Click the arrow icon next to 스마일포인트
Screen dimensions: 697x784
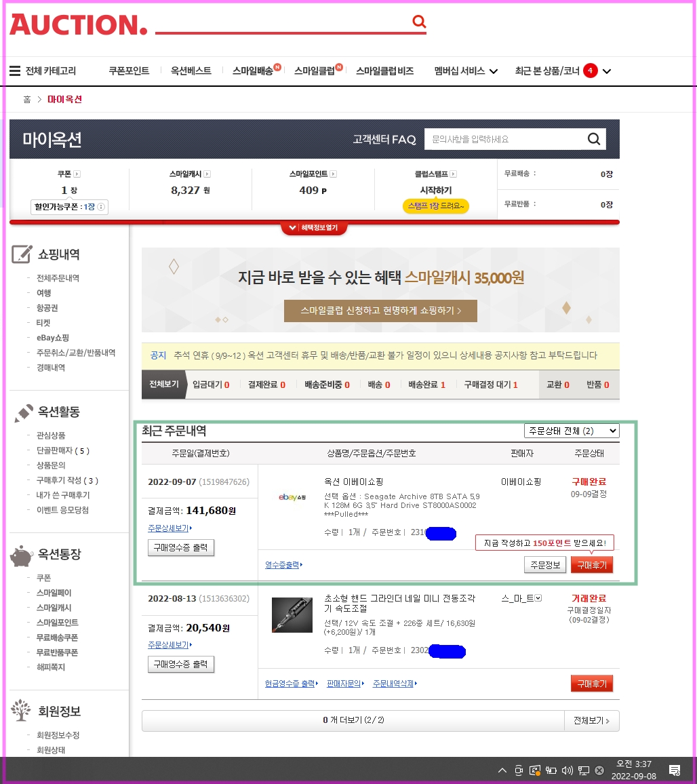[x=333, y=174]
